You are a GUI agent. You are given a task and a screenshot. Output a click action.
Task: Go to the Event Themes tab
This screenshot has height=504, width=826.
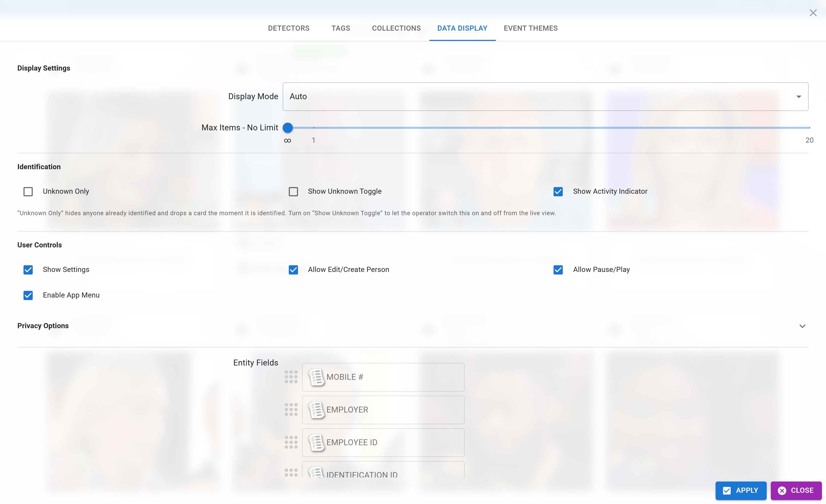(531, 28)
